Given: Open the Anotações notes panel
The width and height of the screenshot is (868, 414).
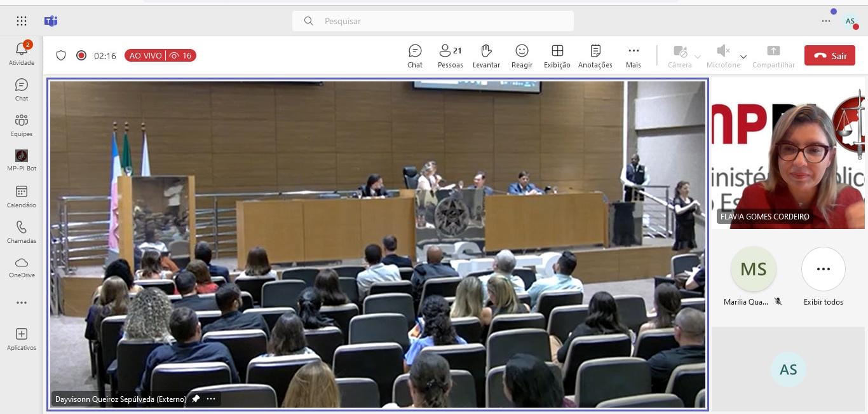Looking at the screenshot, I should 595,56.
